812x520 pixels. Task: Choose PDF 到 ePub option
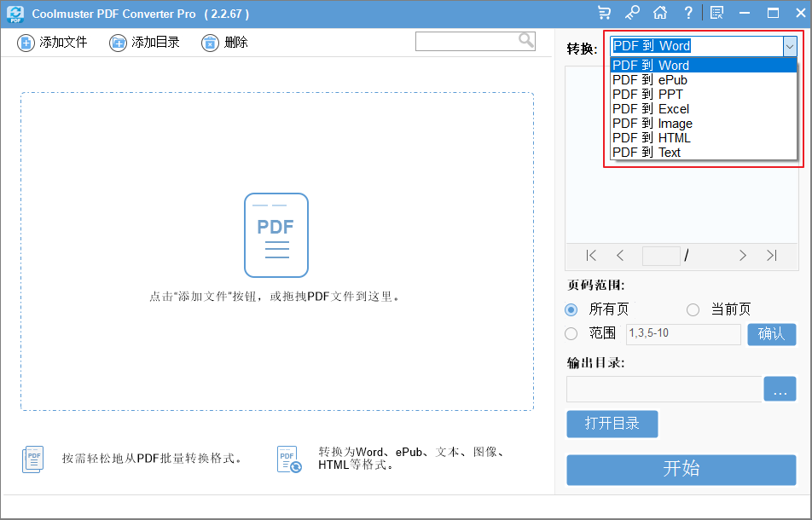(703, 79)
